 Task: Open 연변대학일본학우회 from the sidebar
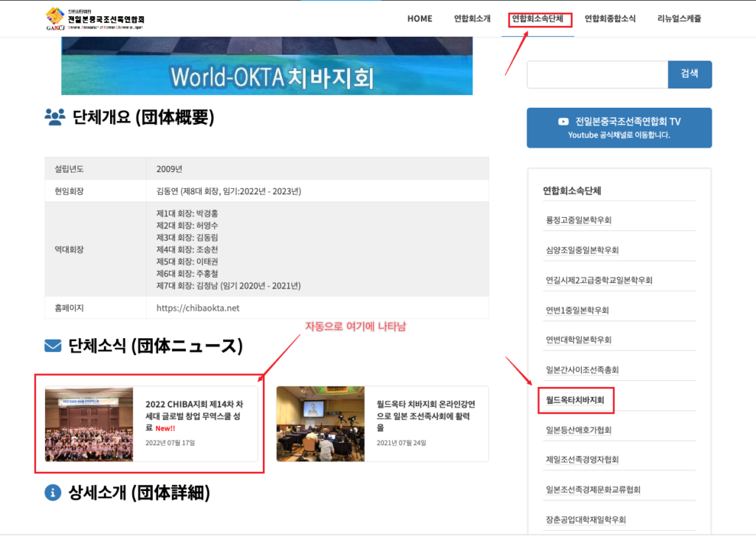[x=578, y=340]
